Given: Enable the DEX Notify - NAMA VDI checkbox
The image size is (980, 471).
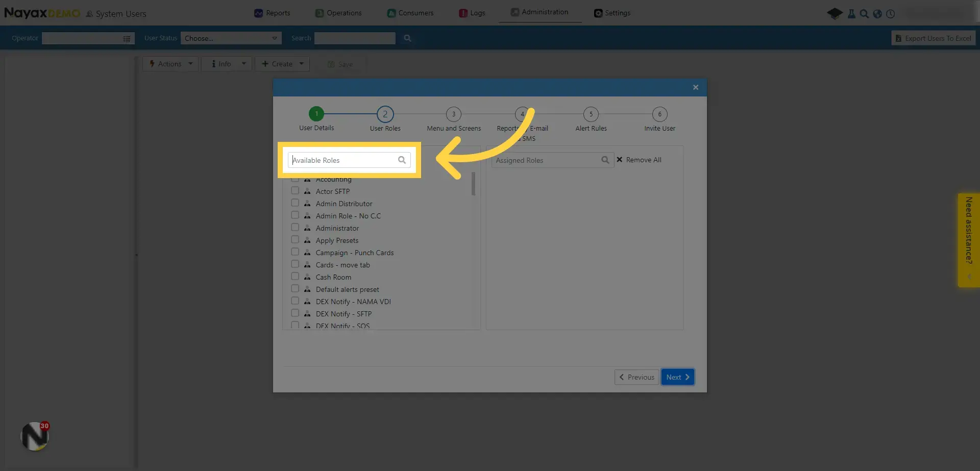Looking at the screenshot, I should coord(295,301).
